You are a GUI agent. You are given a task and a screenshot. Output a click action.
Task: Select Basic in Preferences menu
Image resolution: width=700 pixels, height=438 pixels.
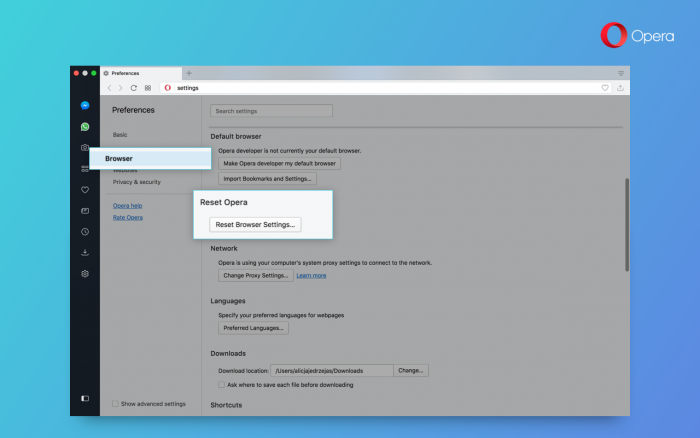[120, 134]
